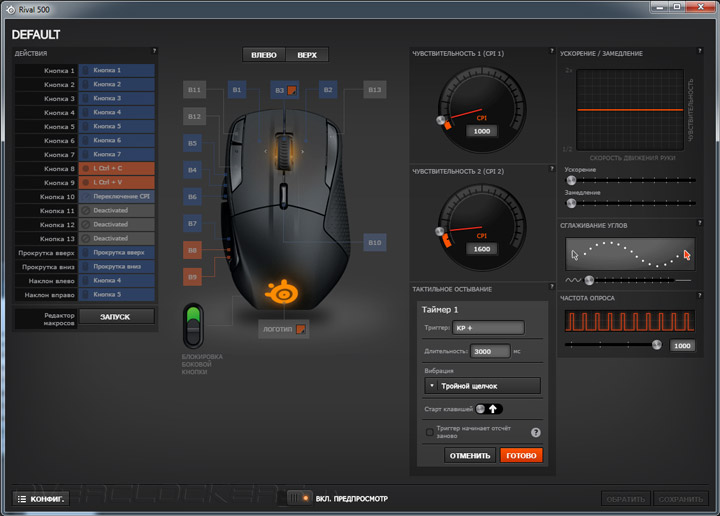The width and height of the screenshot is (720, 516).
Task: Click the SteelSeries logo on the mouse
Action: (281, 292)
